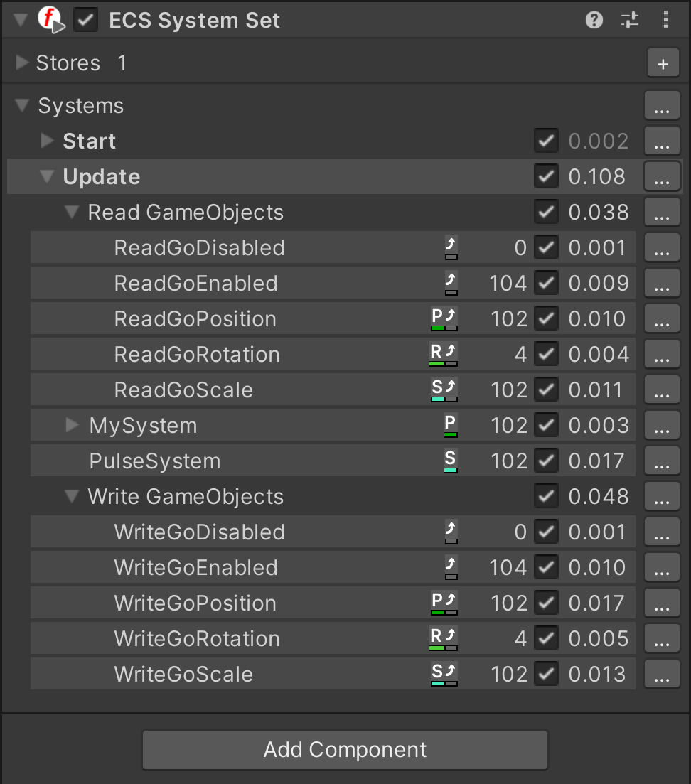The image size is (691, 784).
Task: Add a store with the plus button
Action: click(x=663, y=63)
